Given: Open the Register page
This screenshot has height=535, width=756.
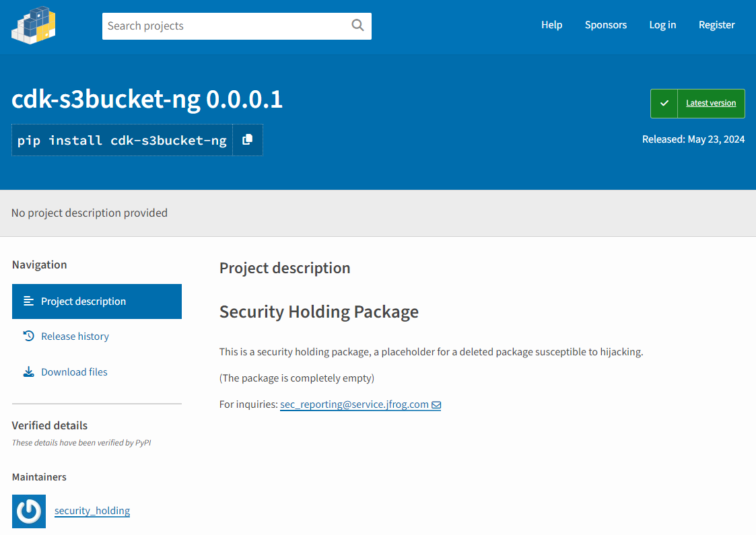Looking at the screenshot, I should (716, 24).
